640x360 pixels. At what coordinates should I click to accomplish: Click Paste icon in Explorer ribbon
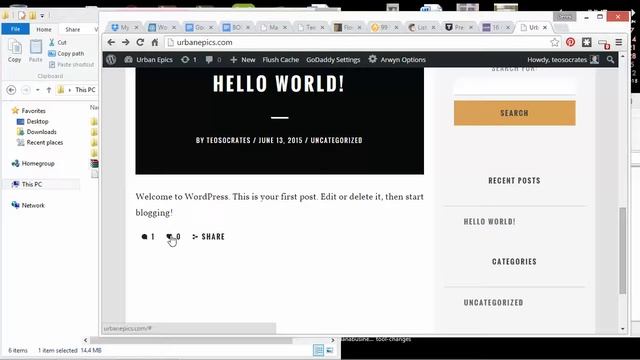coord(36,51)
